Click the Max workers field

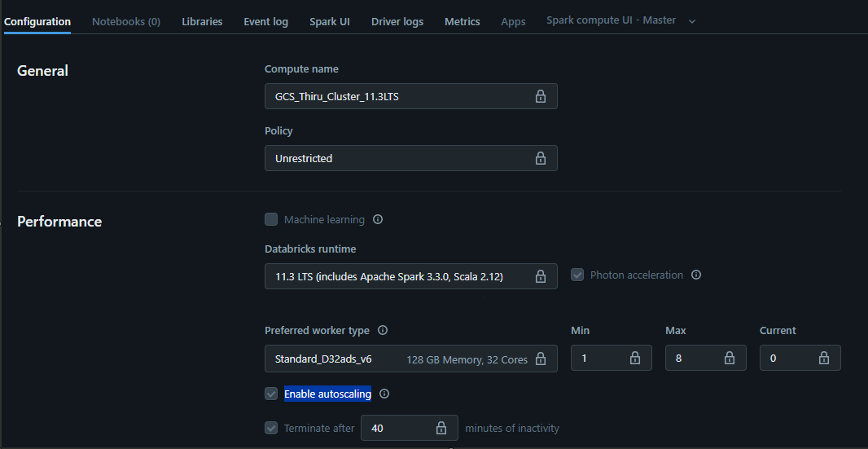point(706,358)
